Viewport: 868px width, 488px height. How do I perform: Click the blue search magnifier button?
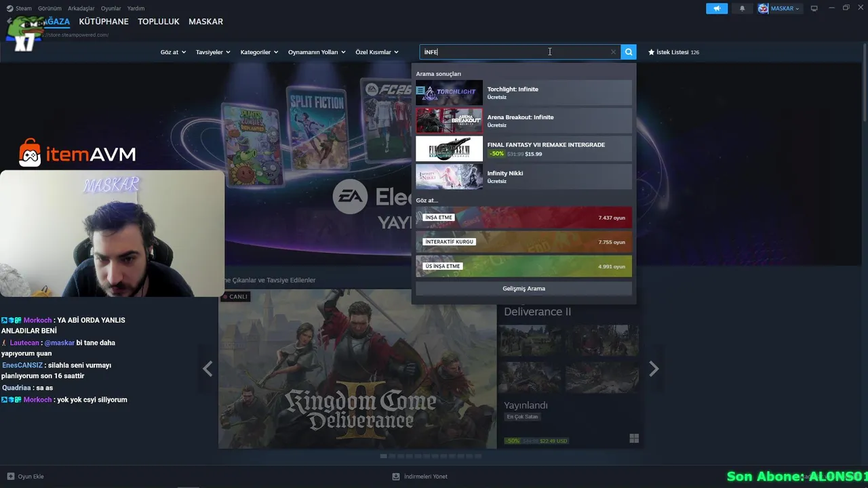click(629, 52)
